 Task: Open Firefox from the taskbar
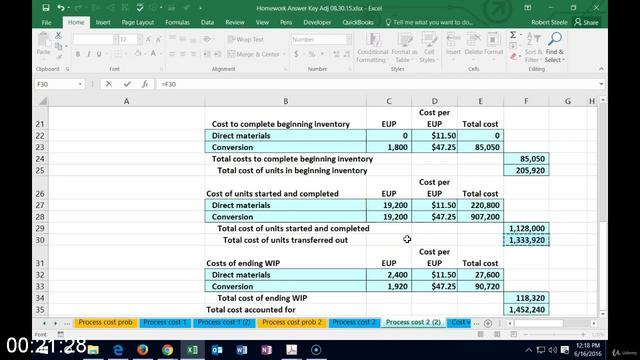point(142,350)
